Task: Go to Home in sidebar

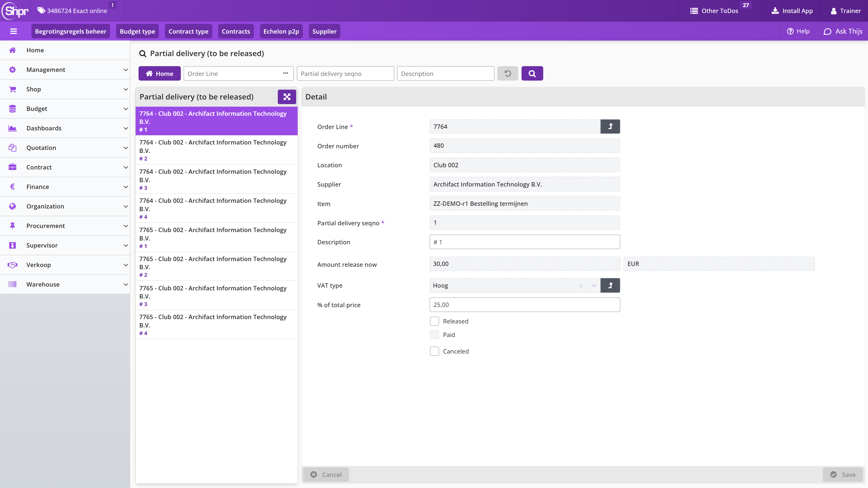Action: pyautogui.click(x=65, y=50)
